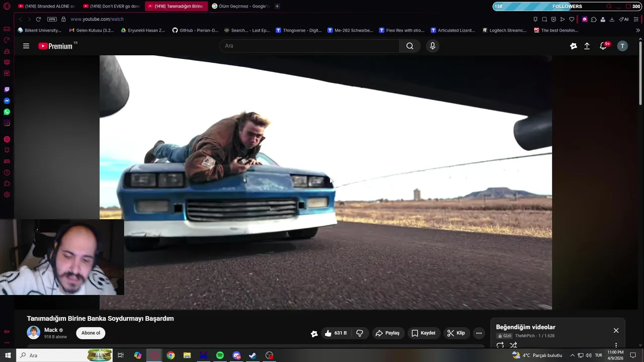Image resolution: width=644 pixels, height=362 pixels.
Task: Take a snapshot with the toolbar icon
Action: click(544, 19)
